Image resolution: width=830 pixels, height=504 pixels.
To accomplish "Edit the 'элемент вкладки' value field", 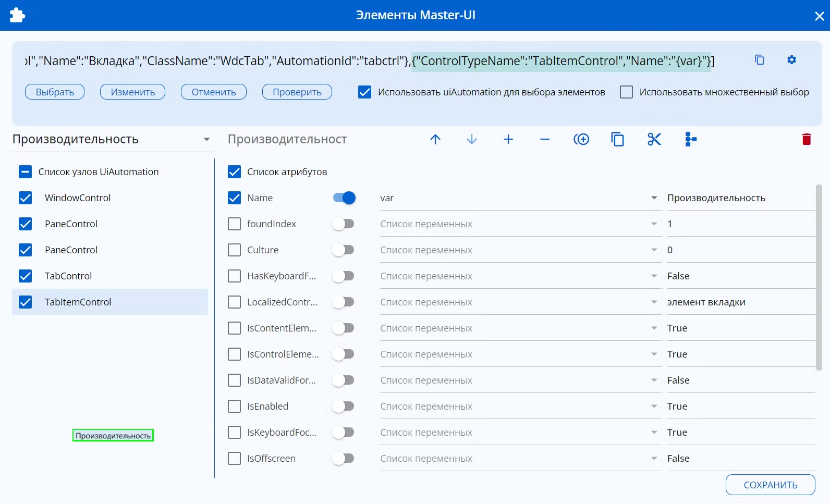I will (740, 302).
